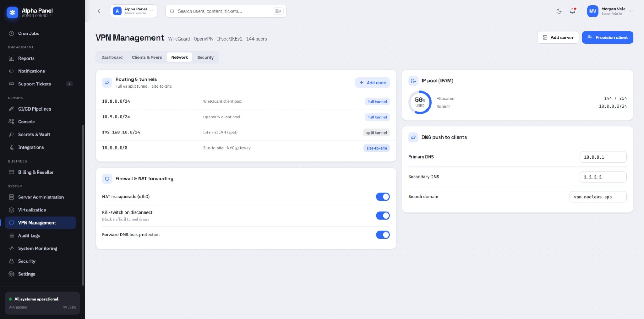Screen dimensions: 644x319
Task: Click the Add route button
Action: click(372, 83)
